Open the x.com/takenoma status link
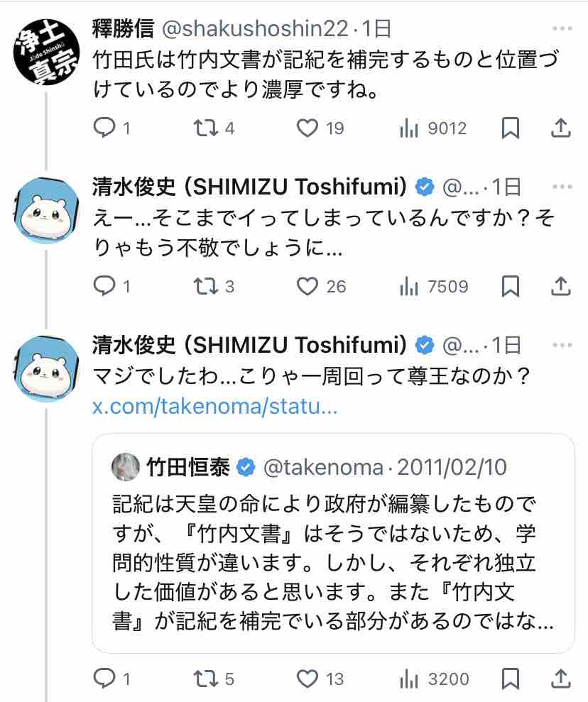The image size is (588, 702). (x=215, y=408)
